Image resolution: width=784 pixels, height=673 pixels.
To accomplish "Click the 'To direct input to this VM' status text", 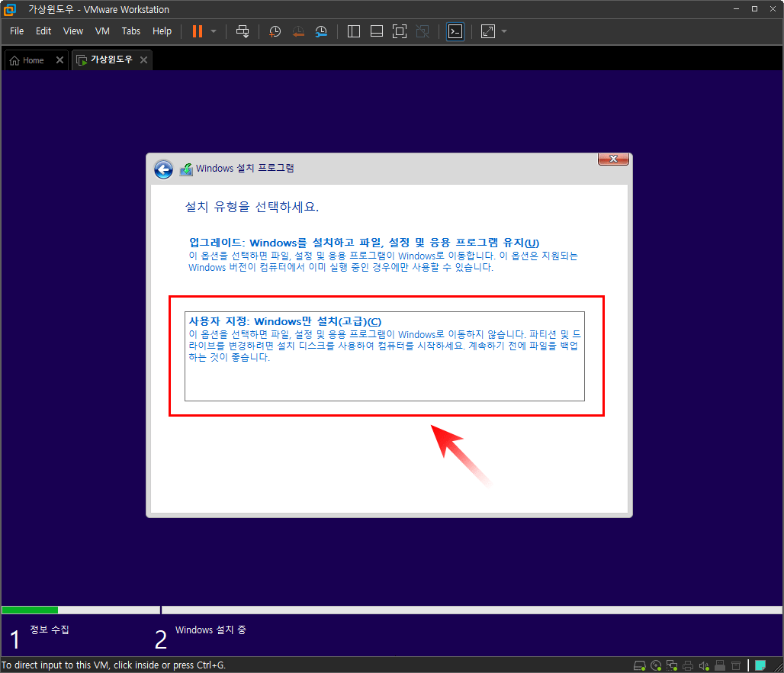I will pos(114,665).
